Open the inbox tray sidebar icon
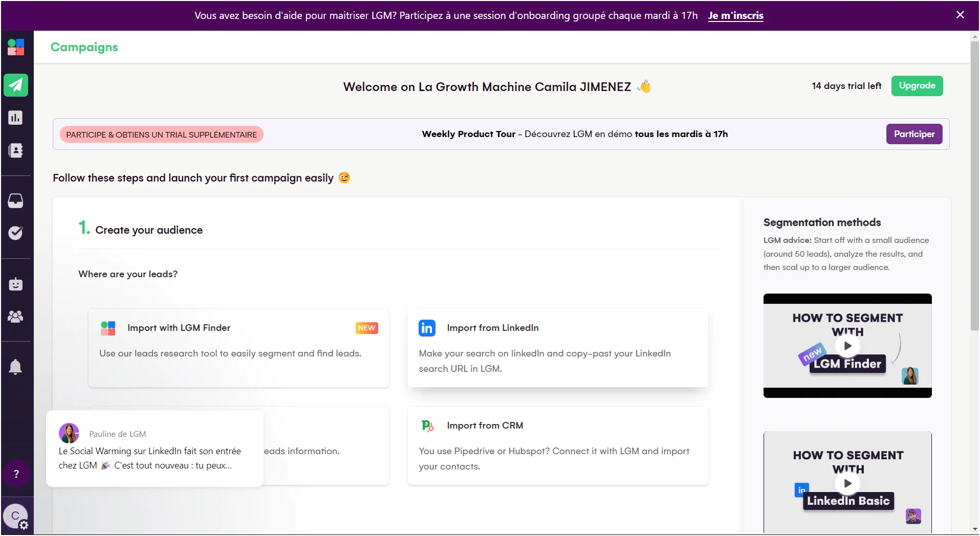The image size is (980, 536). coord(16,200)
